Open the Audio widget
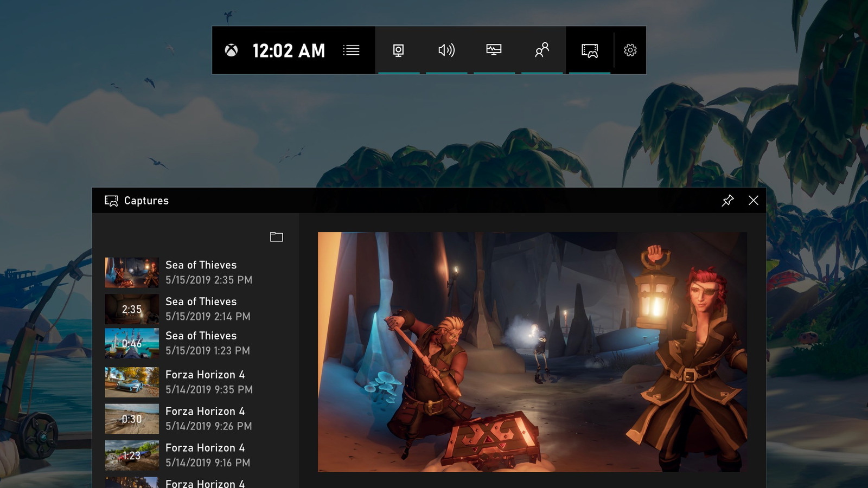The image size is (868, 488). point(446,50)
